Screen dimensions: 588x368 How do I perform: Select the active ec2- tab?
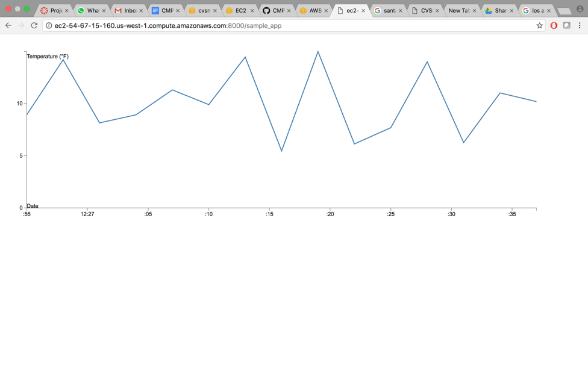coord(350,10)
